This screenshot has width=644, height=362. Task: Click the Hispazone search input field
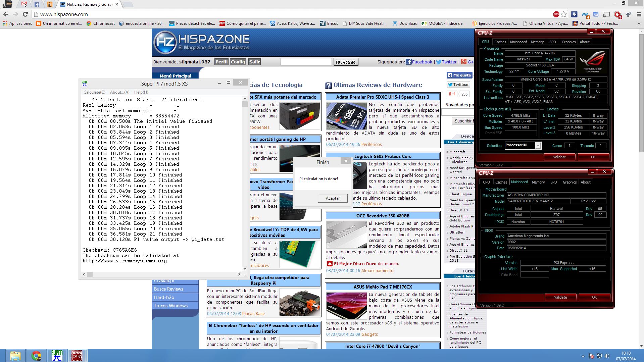pyautogui.click(x=306, y=62)
